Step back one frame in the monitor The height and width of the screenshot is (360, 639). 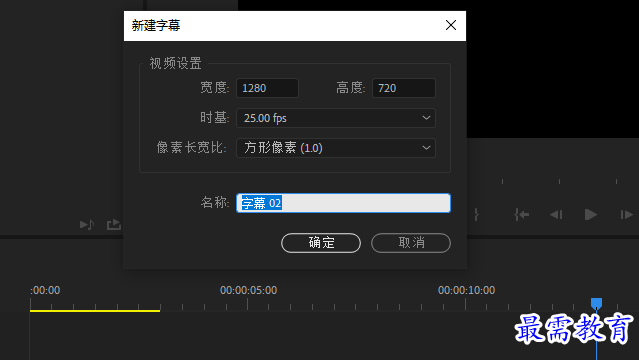(x=556, y=214)
